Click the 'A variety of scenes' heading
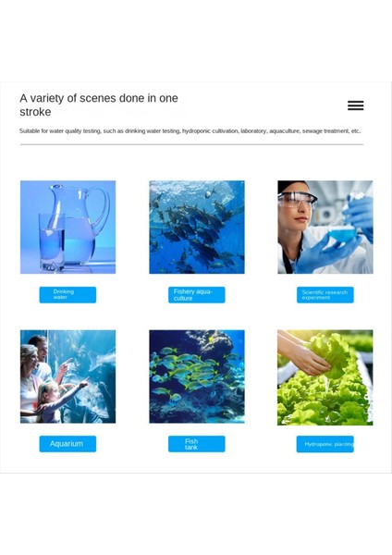Viewport: 392px width, 555px height. click(x=99, y=105)
